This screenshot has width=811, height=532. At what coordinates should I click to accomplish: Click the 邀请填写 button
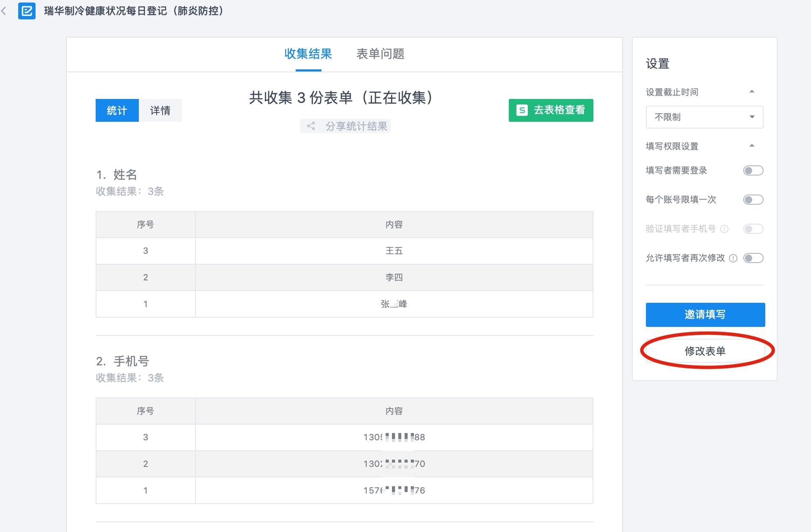pyautogui.click(x=705, y=315)
